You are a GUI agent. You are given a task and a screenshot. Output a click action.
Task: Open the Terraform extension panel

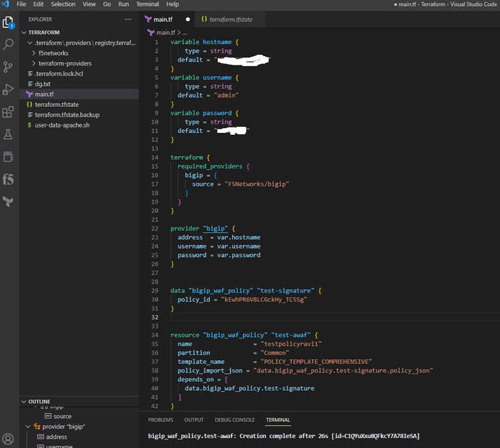click(9, 202)
